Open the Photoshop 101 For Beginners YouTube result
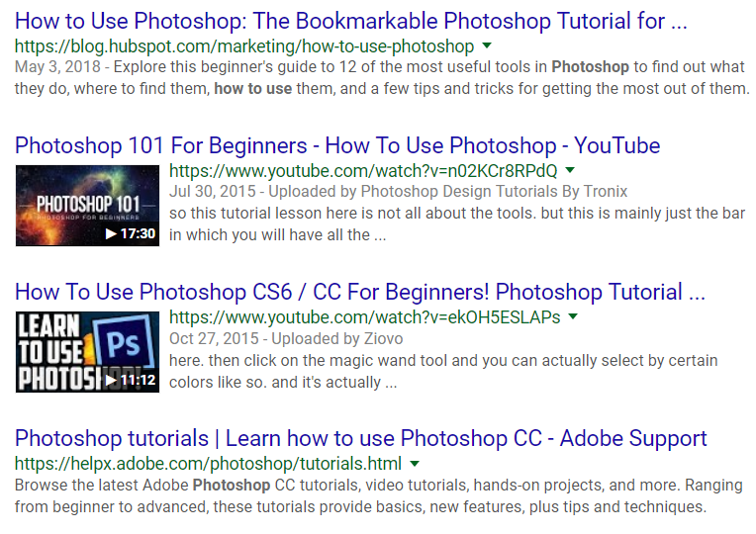This screenshot has height=534, width=756. click(337, 145)
